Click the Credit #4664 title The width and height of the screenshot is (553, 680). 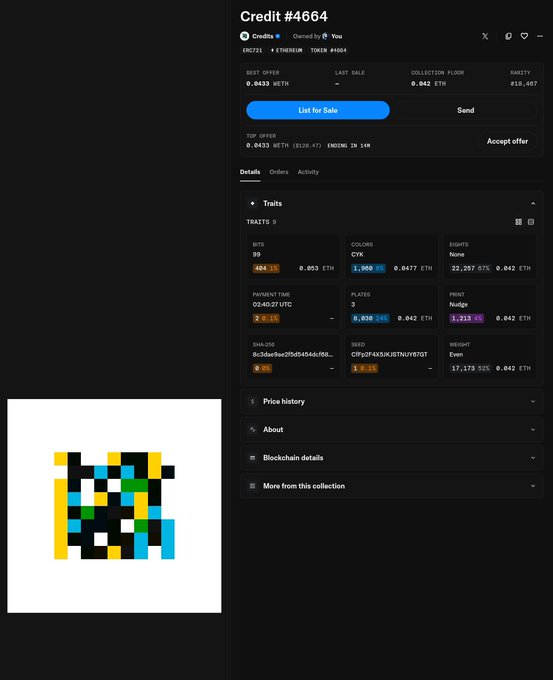[x=284, y=16]
